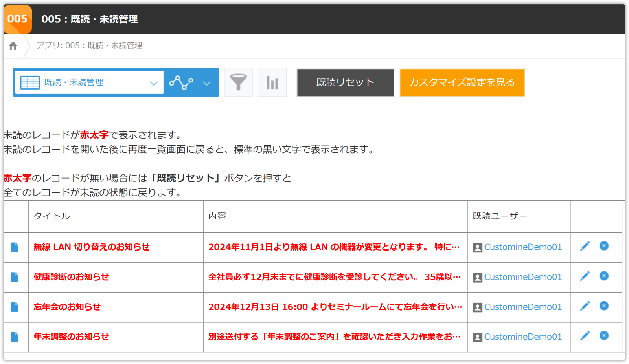This screenshot has width=629, height=364.
Task: Click the table list view icon
Action: (30, 82)
